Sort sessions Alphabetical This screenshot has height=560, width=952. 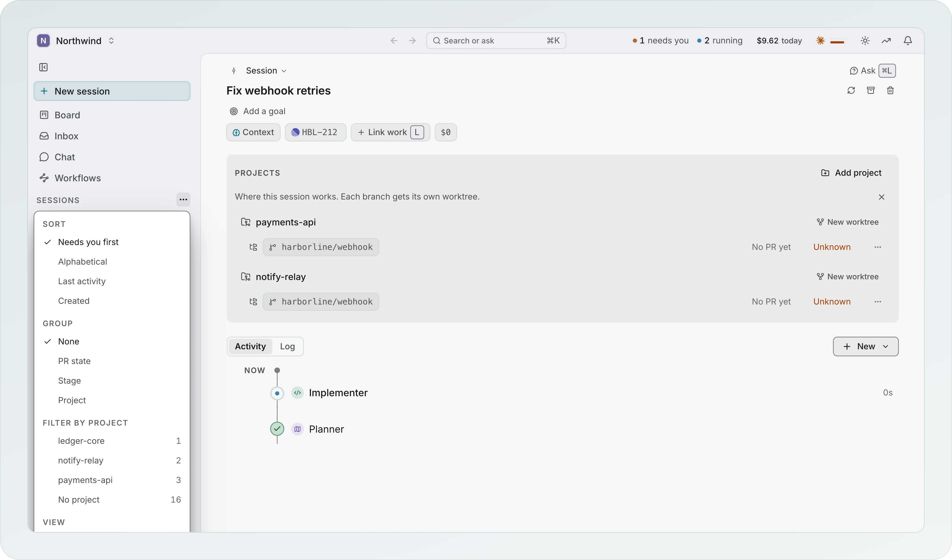pos(112,262)
